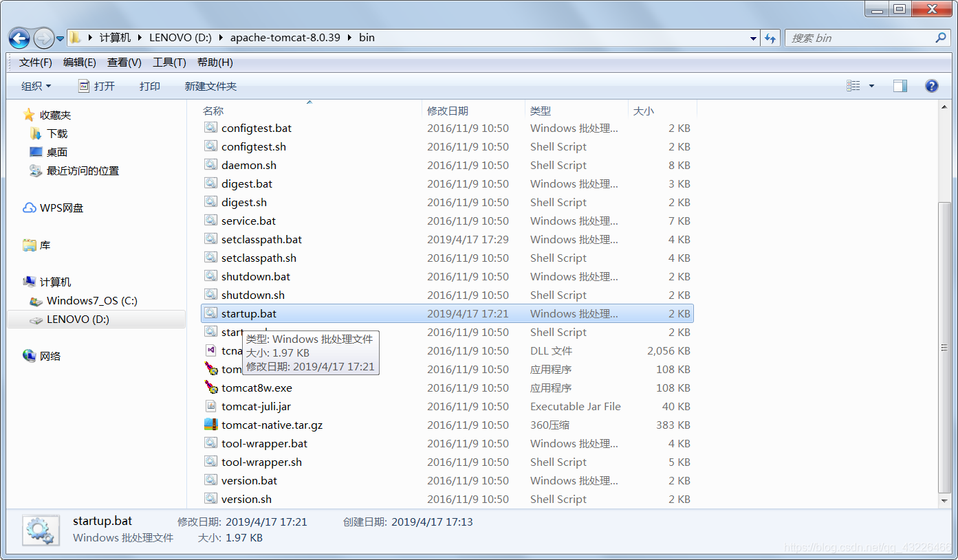Click the tcnative DLL file icon
This screenshot has height=560, width=958.
tap(210, 350)
